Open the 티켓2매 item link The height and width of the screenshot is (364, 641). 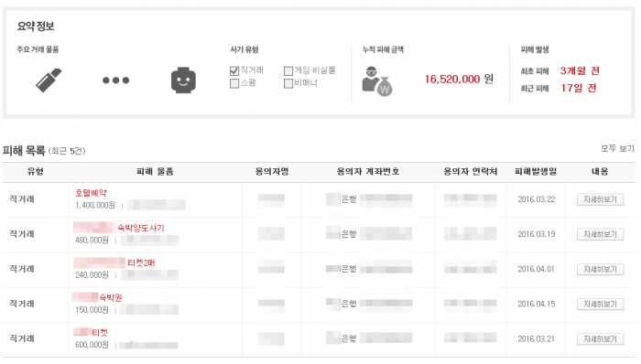(x=141, y=262)
